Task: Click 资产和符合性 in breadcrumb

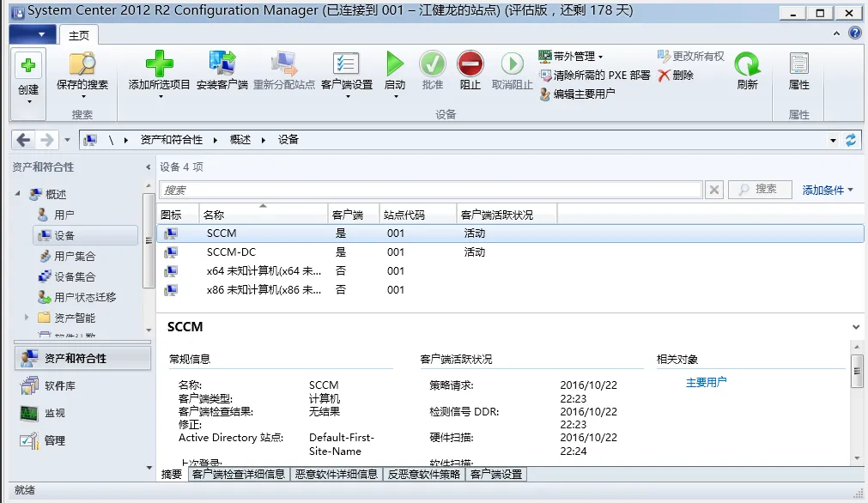Action: [x=172, y=140]
